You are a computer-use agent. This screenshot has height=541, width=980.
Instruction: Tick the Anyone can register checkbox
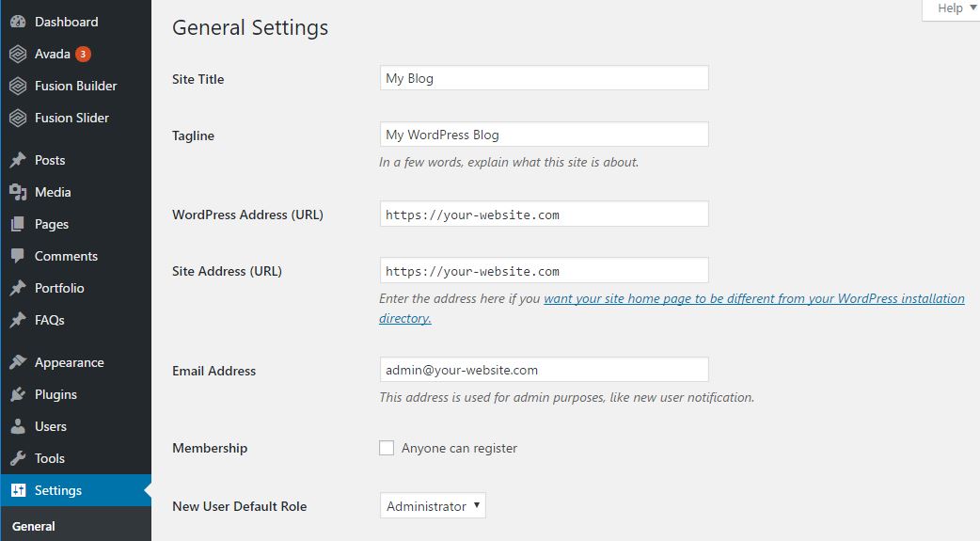[x=387, y=448]
